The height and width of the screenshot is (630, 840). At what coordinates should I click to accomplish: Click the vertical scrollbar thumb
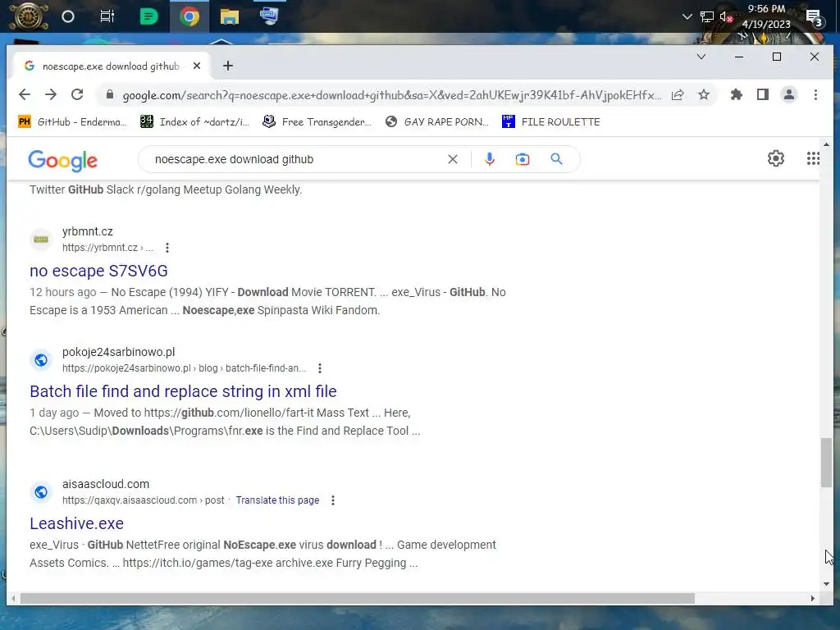[826, 463]
